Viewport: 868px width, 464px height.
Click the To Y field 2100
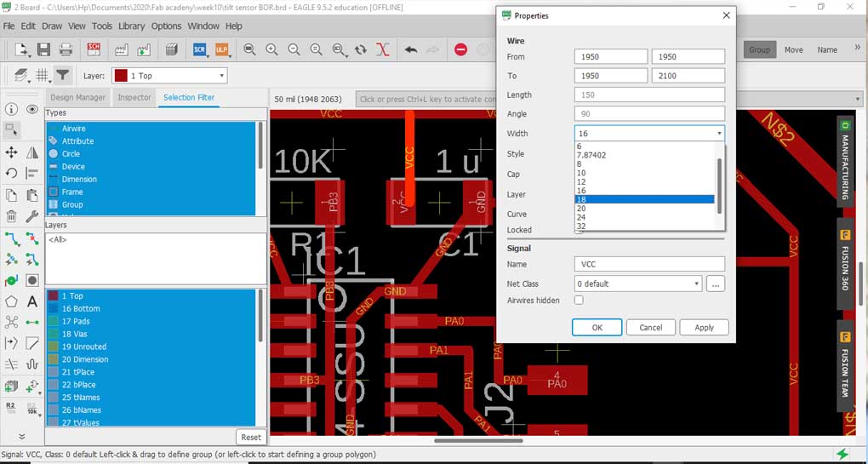(688, 75)
